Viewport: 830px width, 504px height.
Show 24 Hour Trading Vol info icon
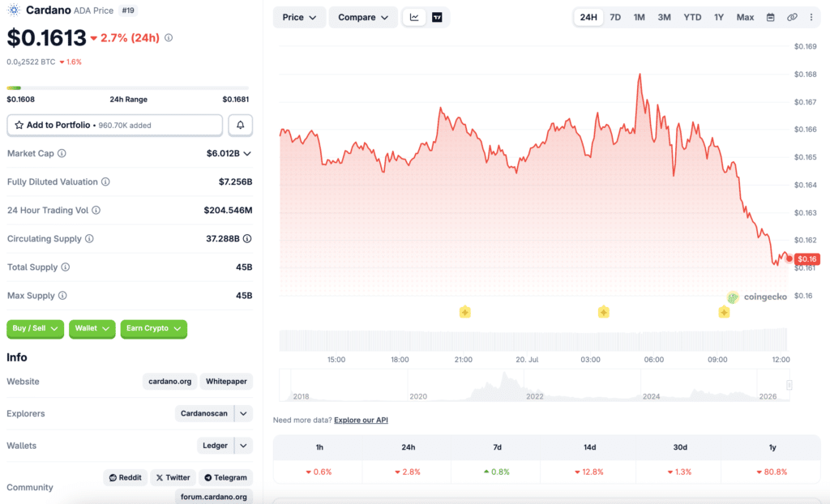[x=96, y=210]
